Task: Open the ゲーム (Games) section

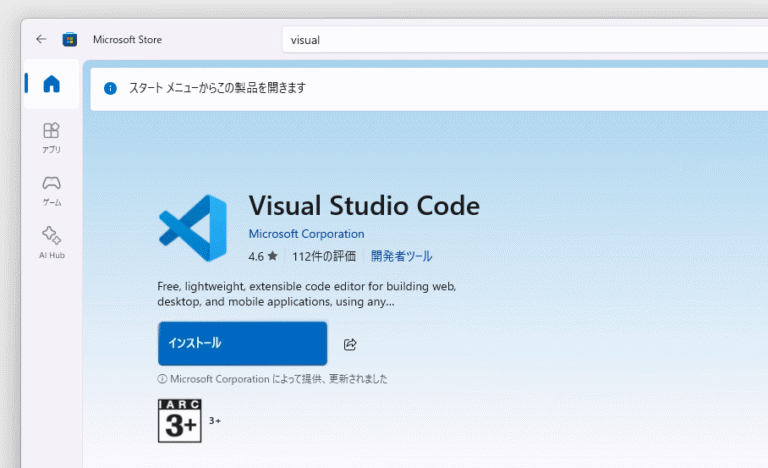Action: point(51,189)
